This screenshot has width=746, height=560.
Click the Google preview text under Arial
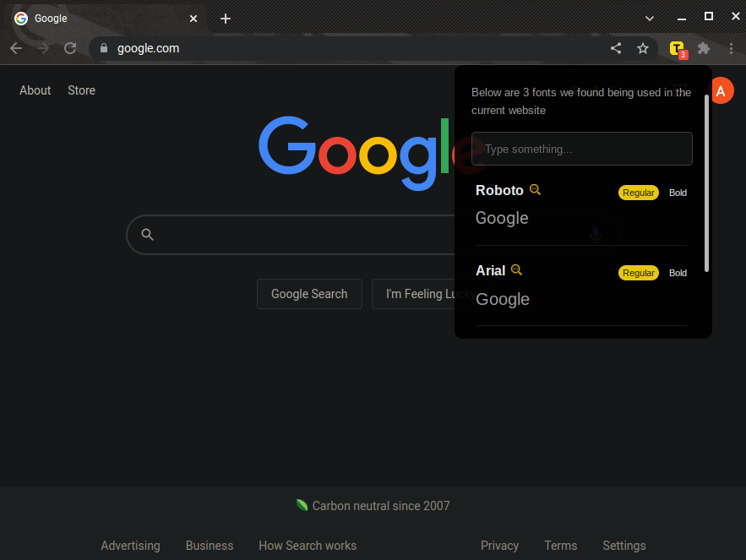[x=503, y=299]
